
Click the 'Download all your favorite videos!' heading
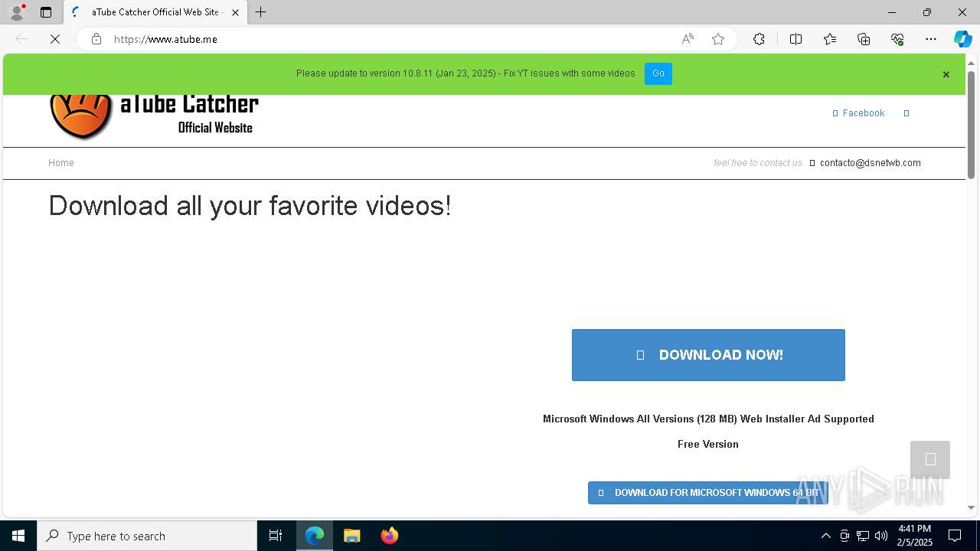250,206
